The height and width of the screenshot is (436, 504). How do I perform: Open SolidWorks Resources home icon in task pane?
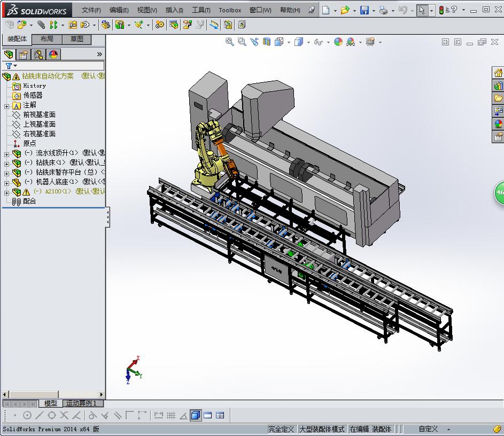pos(498,73)
